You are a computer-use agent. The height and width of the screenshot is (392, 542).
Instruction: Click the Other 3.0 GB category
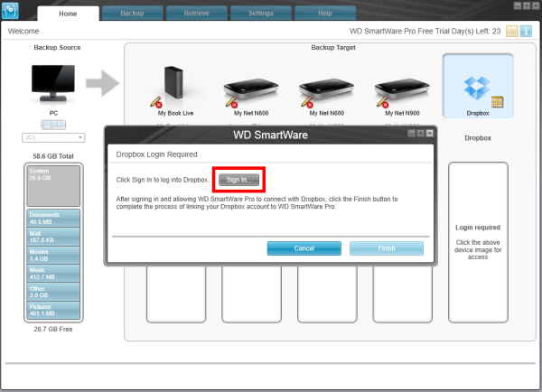coord(53,292)
